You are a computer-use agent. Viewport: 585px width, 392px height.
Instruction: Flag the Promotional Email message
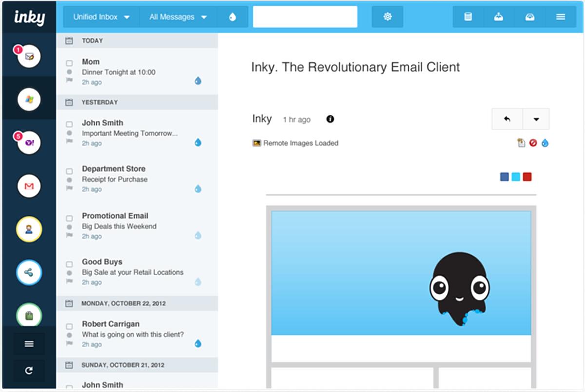coord(69,236)
